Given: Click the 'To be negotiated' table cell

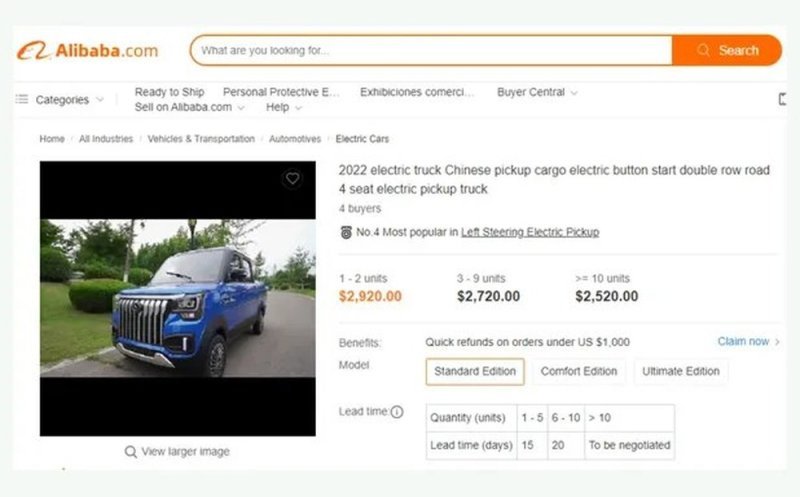Looking at the screenshot, I should (630, 445).
